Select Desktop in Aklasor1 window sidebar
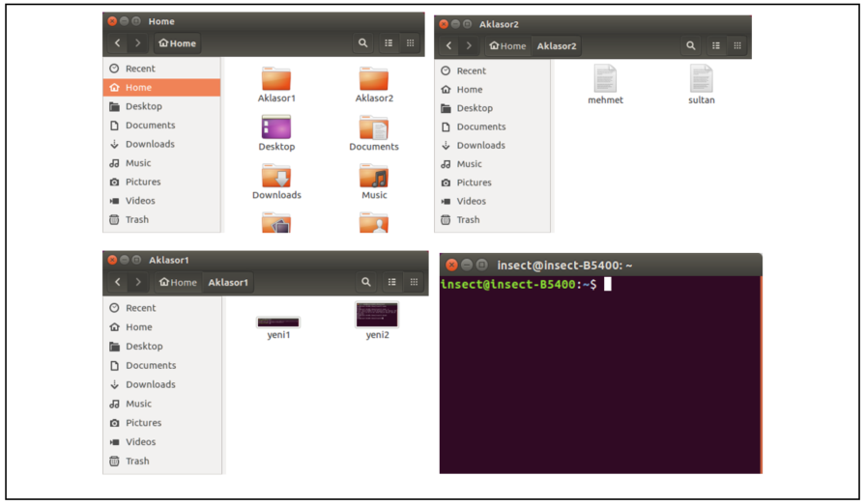Viewport: 864px width, 504px height. pyautogui.click(x=162, y=346)
